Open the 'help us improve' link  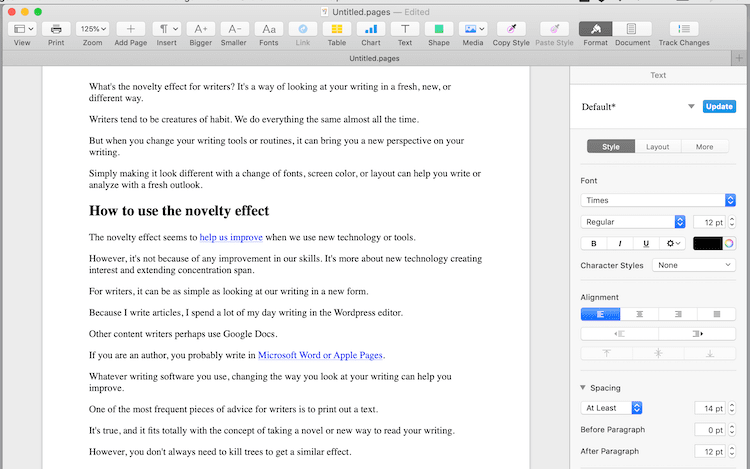[x=231, y=237]
